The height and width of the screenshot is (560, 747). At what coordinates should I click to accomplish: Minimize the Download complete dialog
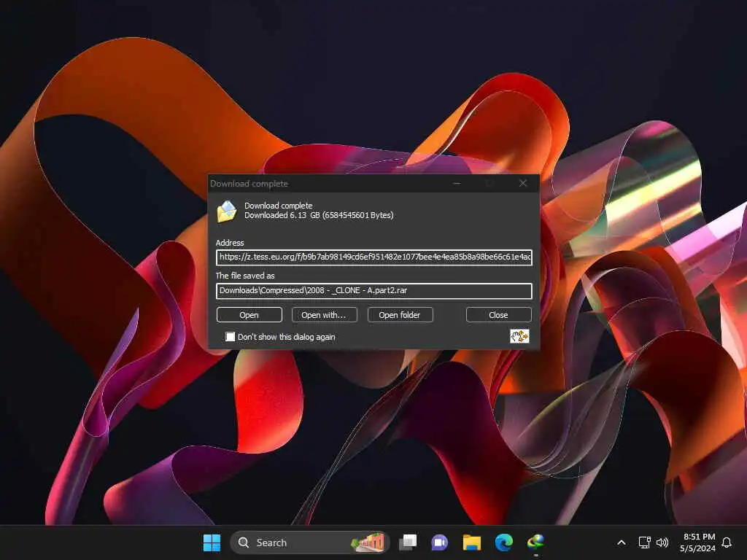(457, 183)
